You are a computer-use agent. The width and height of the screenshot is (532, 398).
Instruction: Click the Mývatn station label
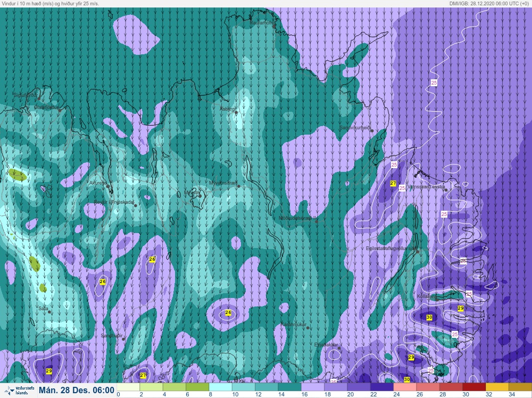coord(192,193)
